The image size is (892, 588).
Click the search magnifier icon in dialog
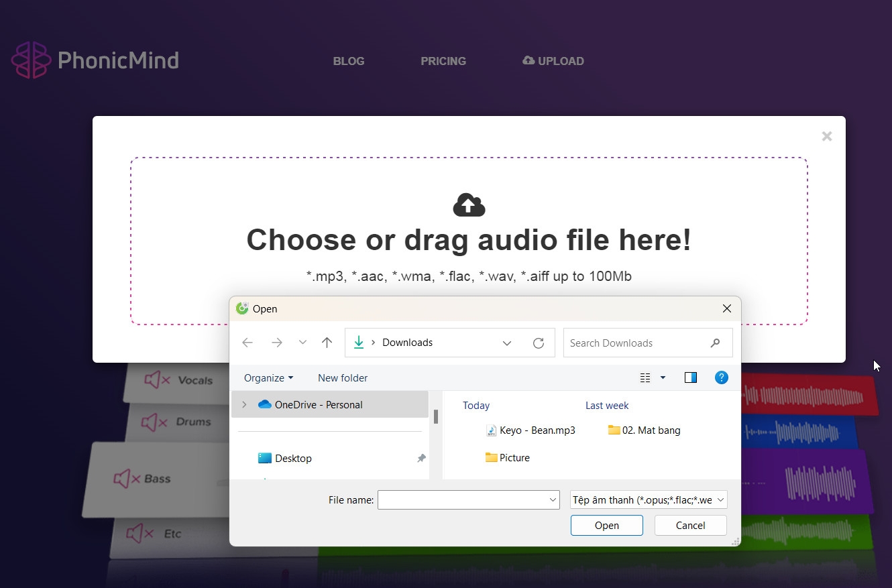[x=715, y=343]
